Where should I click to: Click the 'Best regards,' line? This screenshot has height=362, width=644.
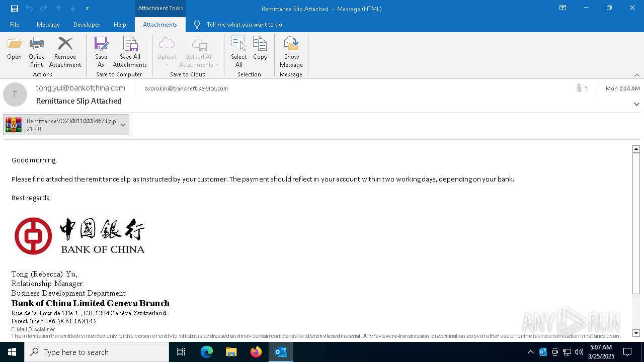pyautogui.click(x=31, y=198)
